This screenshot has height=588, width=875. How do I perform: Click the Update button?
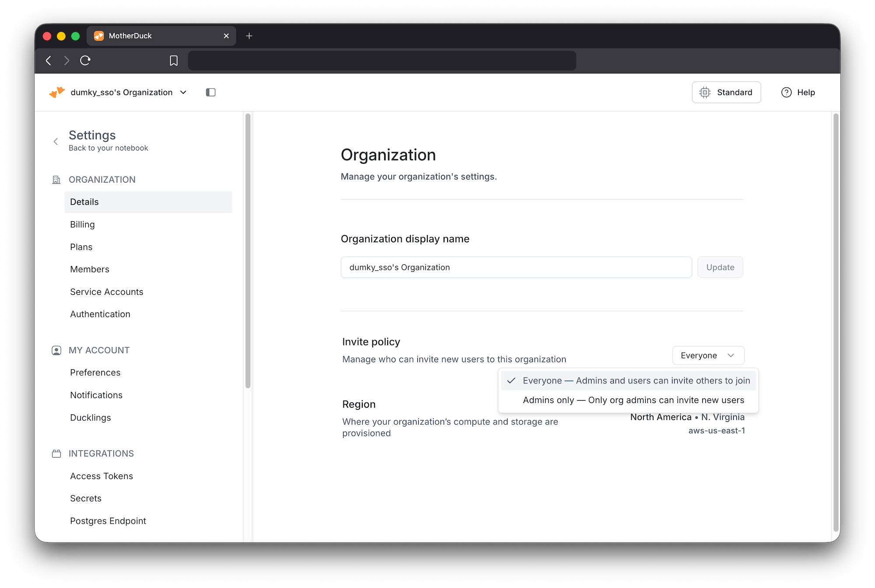click(720, 267)
